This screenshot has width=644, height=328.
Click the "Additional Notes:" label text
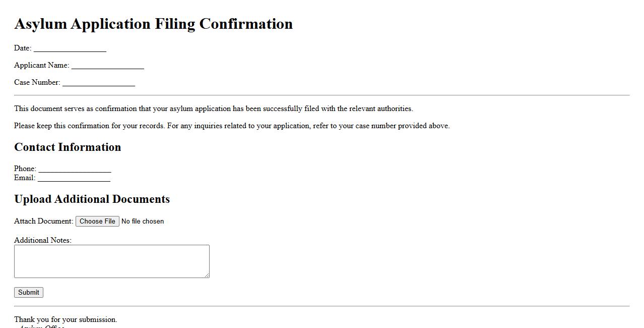43,240
